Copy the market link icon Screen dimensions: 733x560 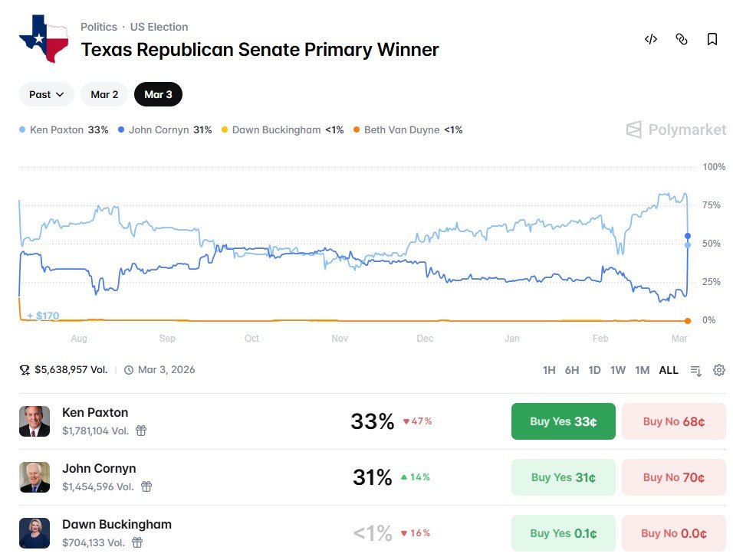pos(682,39)
